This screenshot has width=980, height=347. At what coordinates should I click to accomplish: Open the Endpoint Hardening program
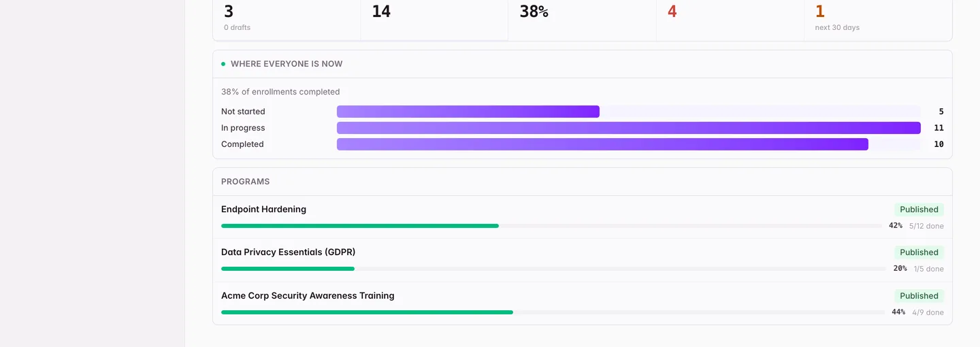pos(263,210)
